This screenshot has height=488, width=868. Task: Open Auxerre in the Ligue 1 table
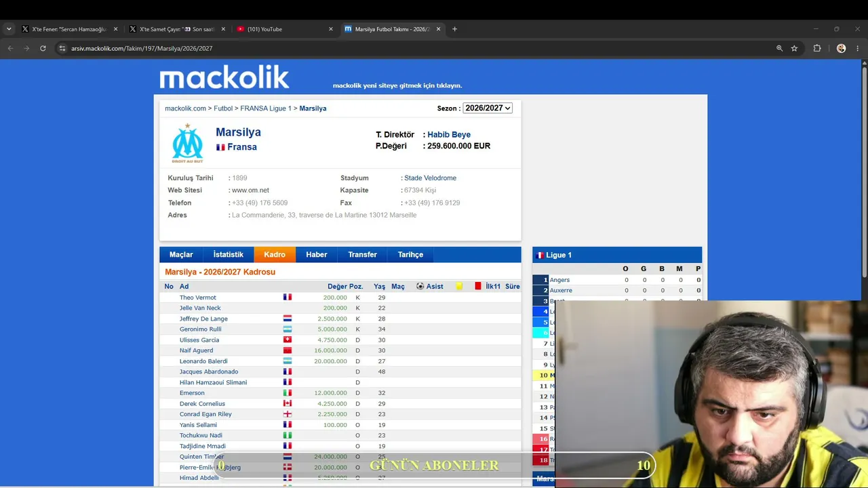coord(561,291)
